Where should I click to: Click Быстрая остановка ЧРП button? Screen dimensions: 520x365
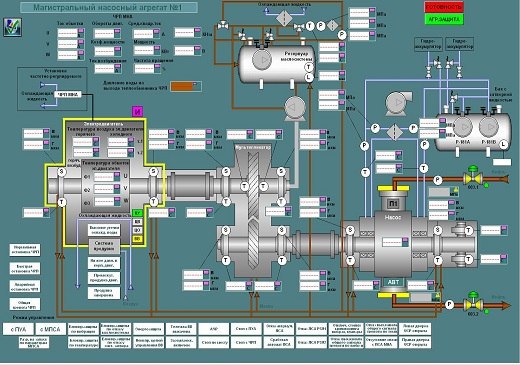25,269
